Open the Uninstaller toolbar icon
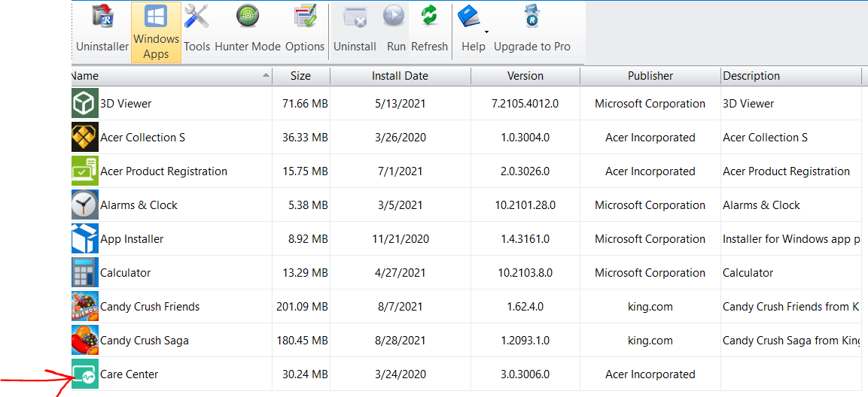This screenshot has width=868, height=397. coord(102,17)
